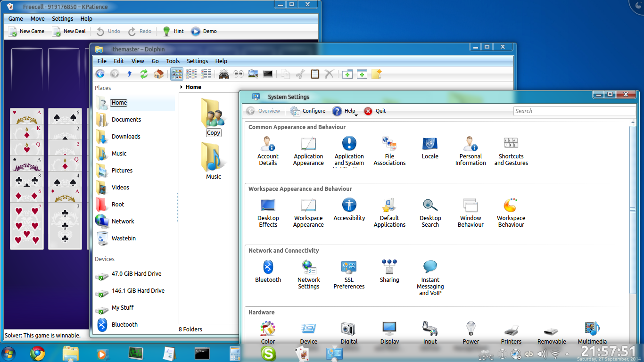644x362 pixels.
Task: Open Personal Information settings
Action: 471,151
